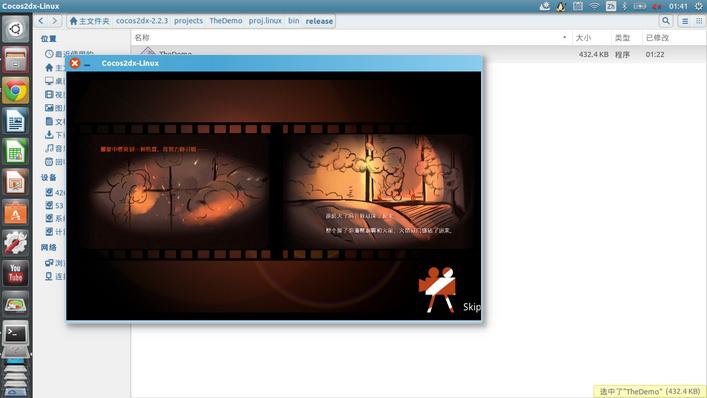The image size is (707, 398).
Task: Go back in the file manager
Action: point(41,21)
